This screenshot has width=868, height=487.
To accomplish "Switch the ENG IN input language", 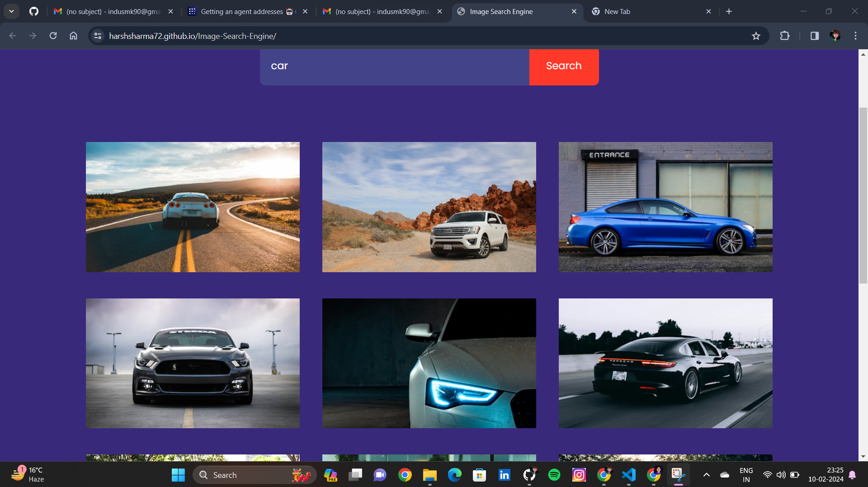I will point(746,475).
